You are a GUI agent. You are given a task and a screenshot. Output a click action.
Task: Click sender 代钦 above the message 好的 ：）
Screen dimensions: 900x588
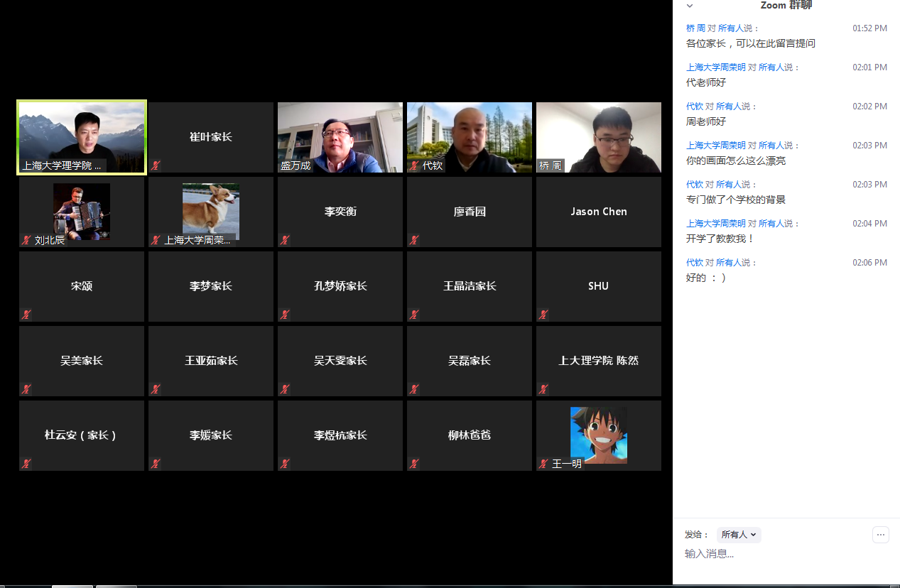pos(695,263)
